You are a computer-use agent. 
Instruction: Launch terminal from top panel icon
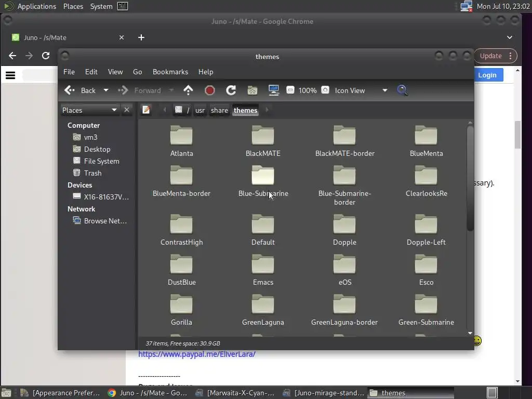pyautogui.click(x=123, y=6)
